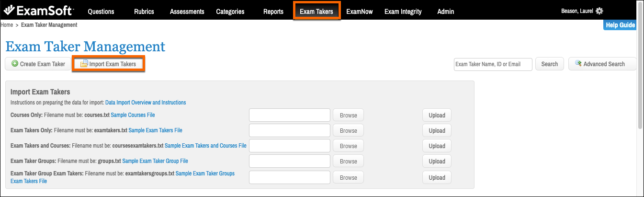
Task: Open the ExamNow menu
Action: [x=360, y=12]
